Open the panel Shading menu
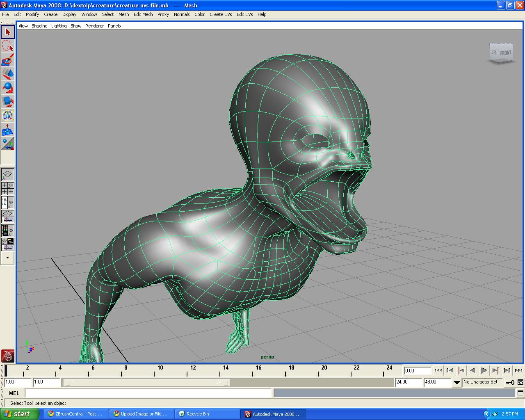The image size is (525, 420). (x=39, y=26)
